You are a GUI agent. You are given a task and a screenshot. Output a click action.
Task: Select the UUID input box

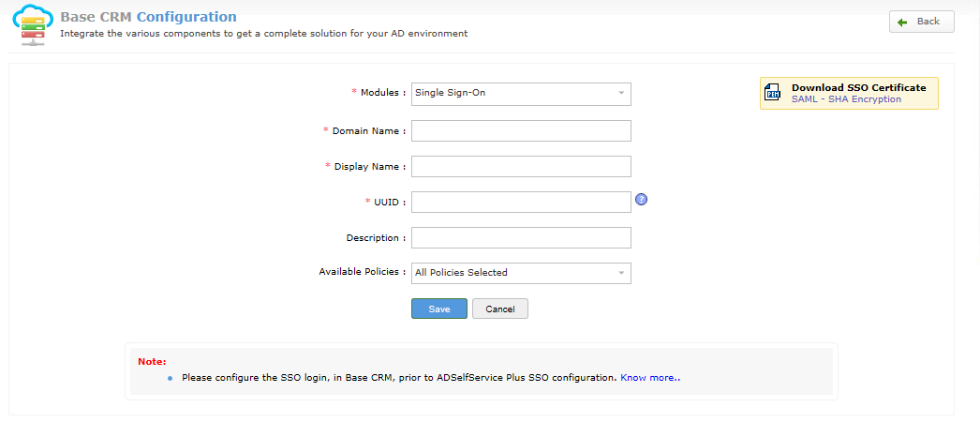(x=521, y=202)
